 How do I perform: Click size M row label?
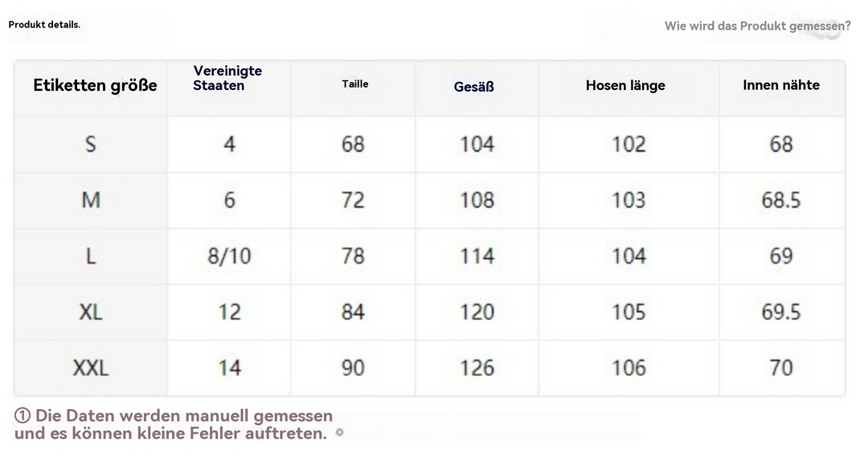[91, 200]
